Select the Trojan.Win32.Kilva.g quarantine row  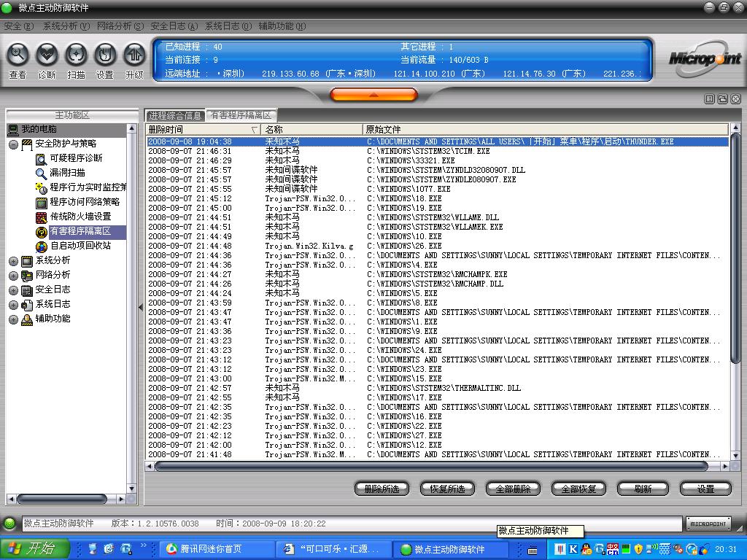tap(309, 246)
